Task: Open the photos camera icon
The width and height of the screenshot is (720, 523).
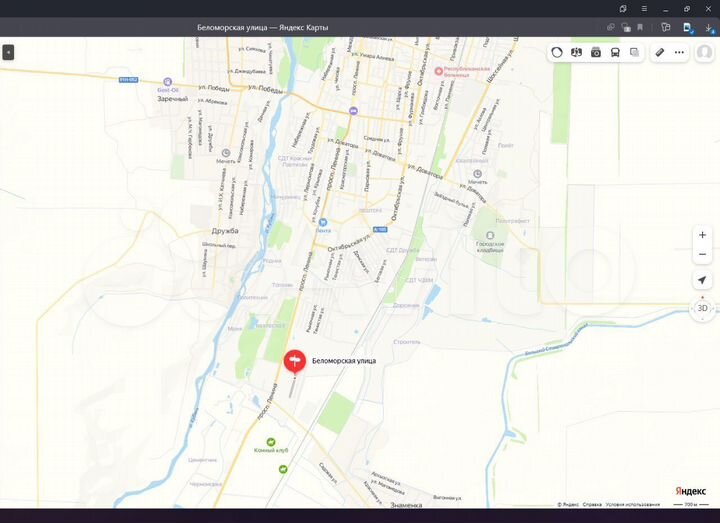Action: [x=596, y=52]
